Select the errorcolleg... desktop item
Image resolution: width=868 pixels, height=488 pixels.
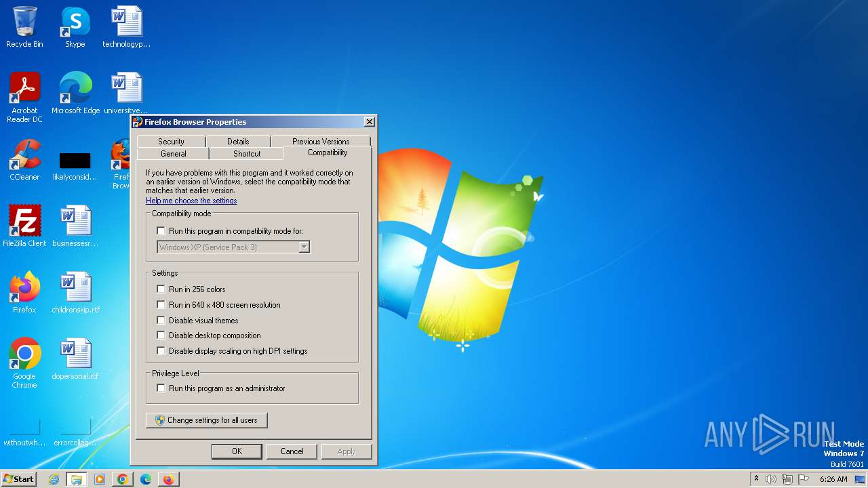point(75,433)
